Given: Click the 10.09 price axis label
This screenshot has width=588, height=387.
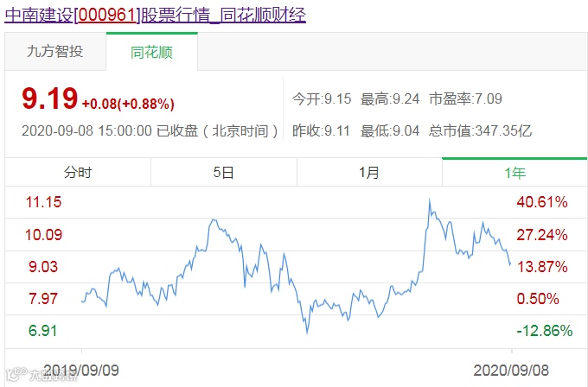Looking at the screenshot, I should (x=43, y=235).
